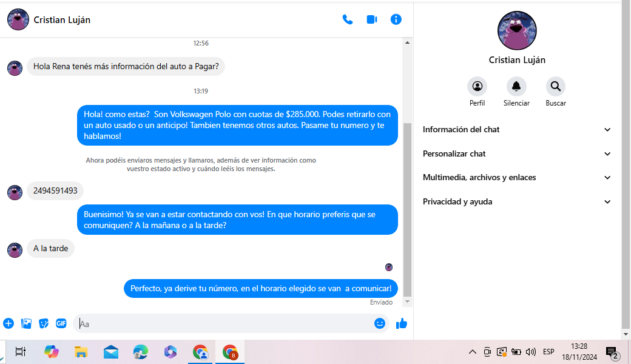Image resolution: width=631 pixels, height=364 pixels.
Task: Click the conversation information icon
Action: coord(396,19)
